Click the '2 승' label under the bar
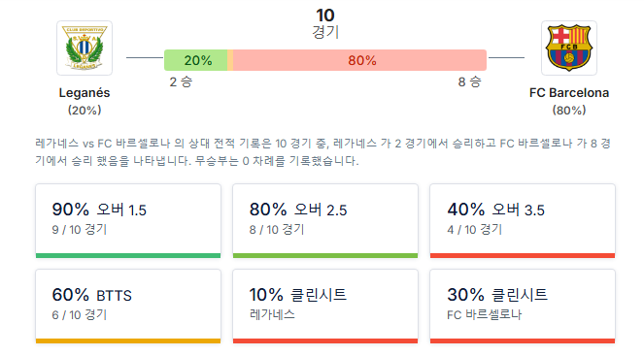Image resolution: width=644 pixels, height=356 pixels. pos(181,81)
